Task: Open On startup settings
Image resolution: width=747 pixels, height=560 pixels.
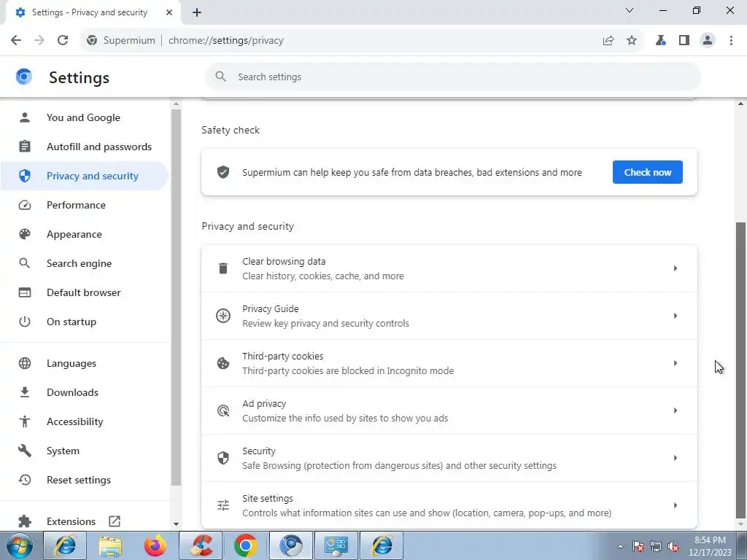Action: tap(84, 322)
